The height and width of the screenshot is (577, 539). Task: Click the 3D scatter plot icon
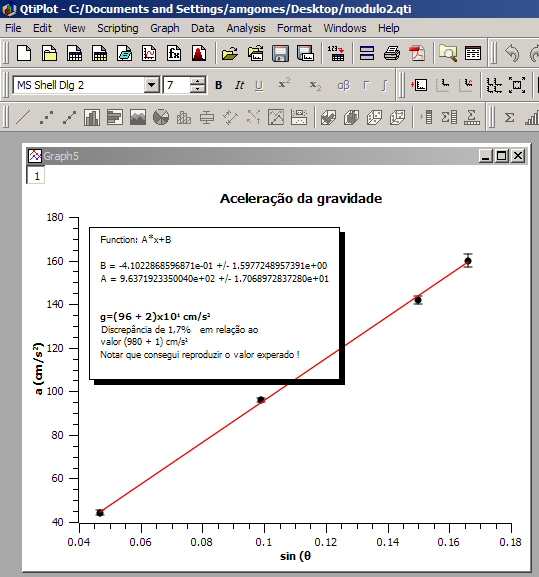(x=375, y=118)
